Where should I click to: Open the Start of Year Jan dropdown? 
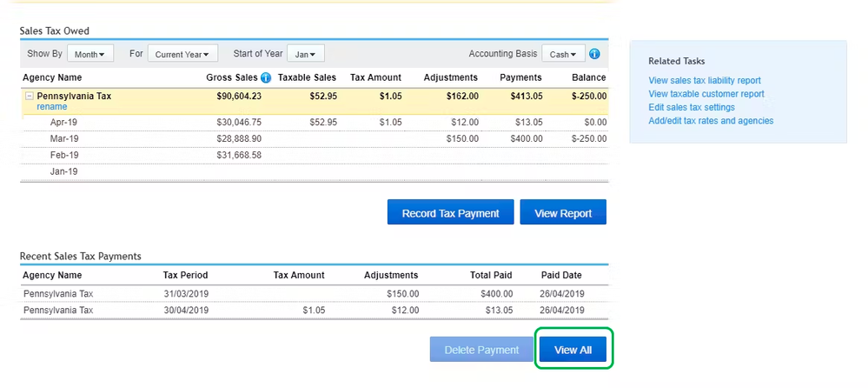305,54
